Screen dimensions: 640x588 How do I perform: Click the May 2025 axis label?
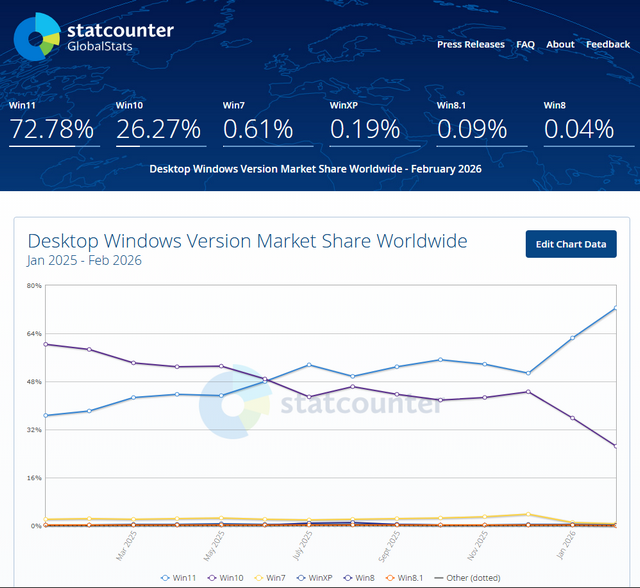[214, 546]
